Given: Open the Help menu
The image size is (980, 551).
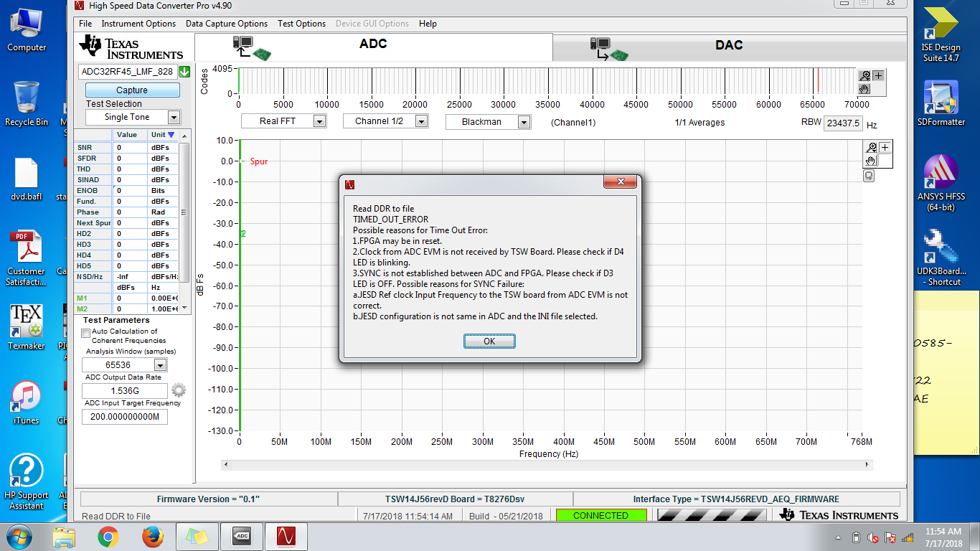Looking at the screenshot, I should [x=428, y=24].
